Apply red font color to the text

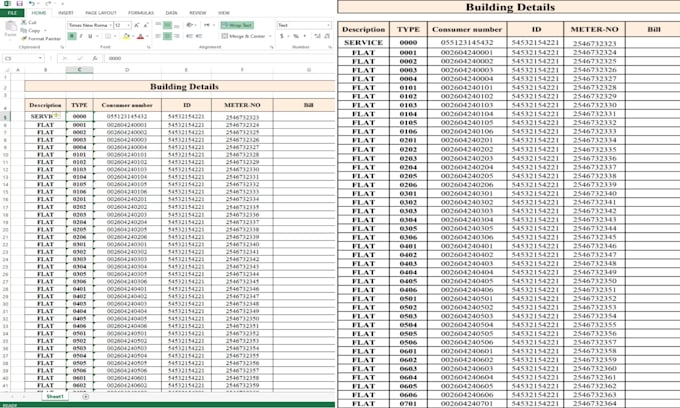140,36
